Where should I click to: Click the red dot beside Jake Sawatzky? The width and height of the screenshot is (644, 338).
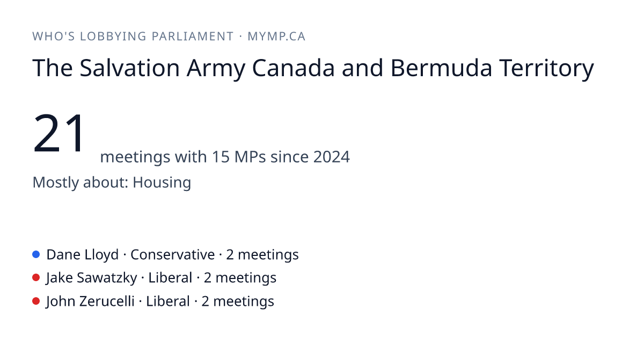point(36,278)
